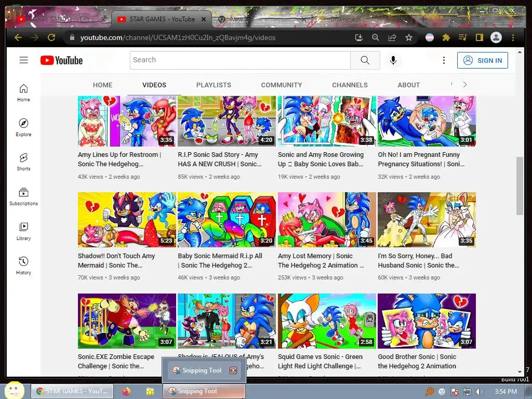Open 'Good Brother Sonic' video title
The image size is (532, 399).
(x=417, y=362)
